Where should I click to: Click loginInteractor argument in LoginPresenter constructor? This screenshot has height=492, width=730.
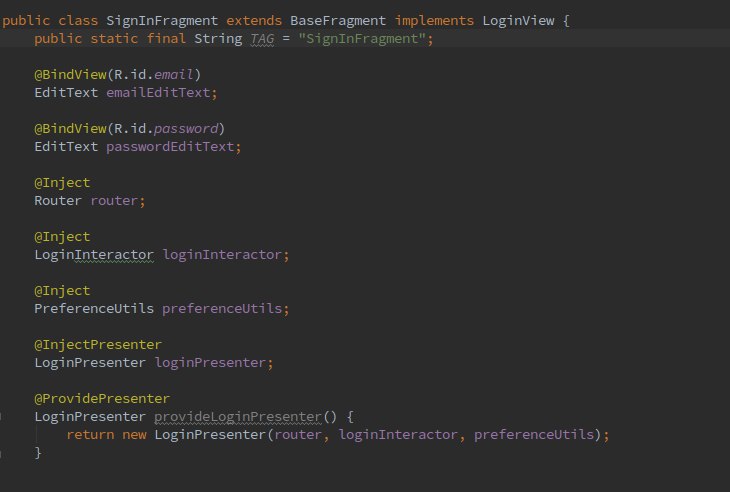(398, 435)
